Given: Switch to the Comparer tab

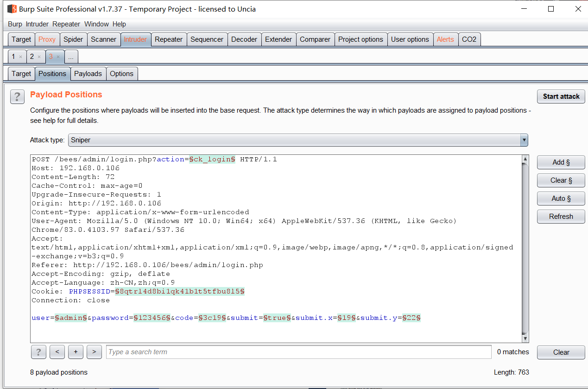Looking at the screenshot, I should [x=315, y=39].
